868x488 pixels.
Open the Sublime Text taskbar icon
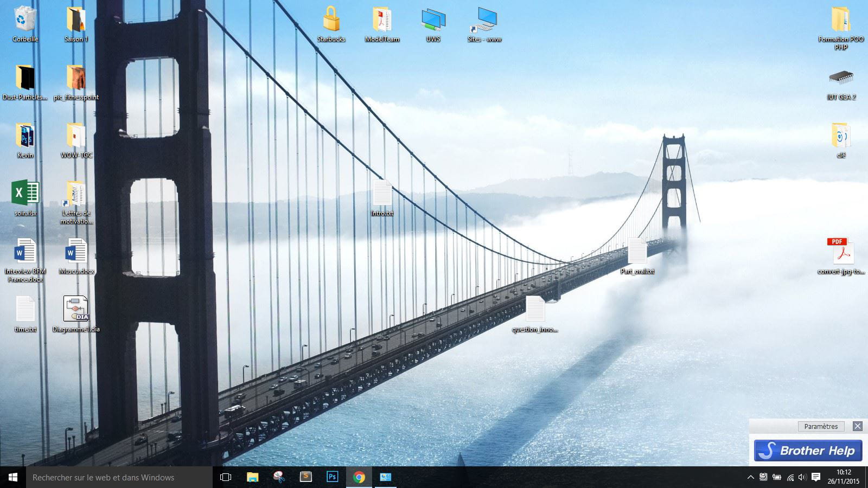pos(306,477)
